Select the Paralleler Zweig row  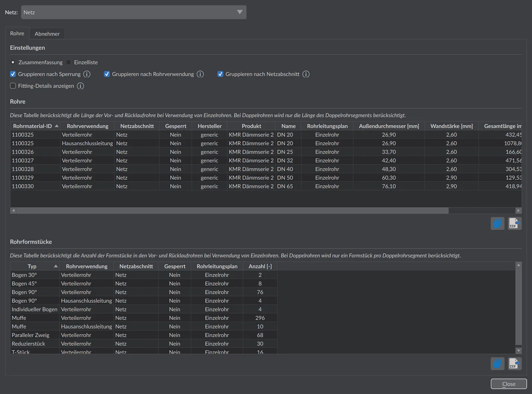coord(144,335)
